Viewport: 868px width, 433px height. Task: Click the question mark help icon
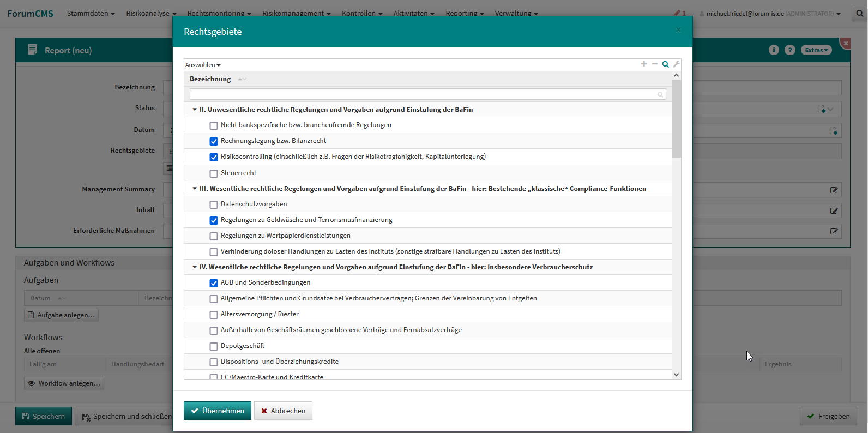coord(789,50)
